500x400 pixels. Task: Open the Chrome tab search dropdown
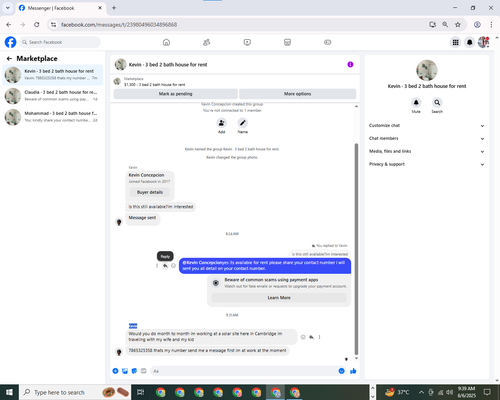coord(7,8)
